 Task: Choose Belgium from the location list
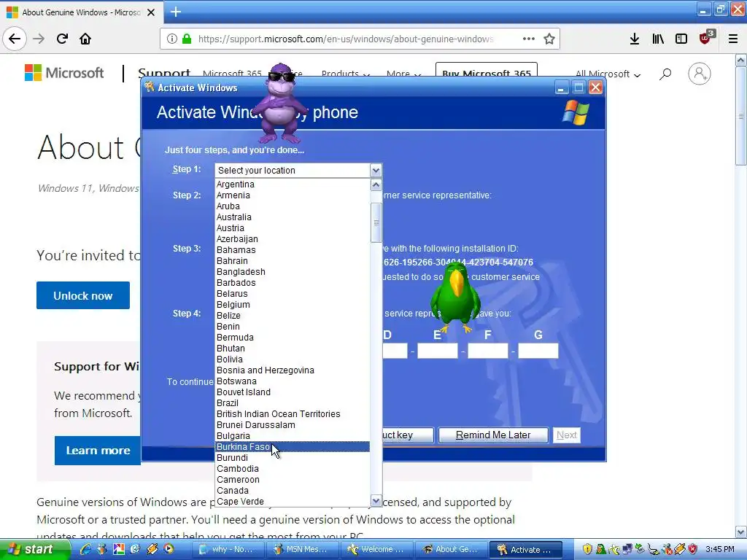point(292,305)
